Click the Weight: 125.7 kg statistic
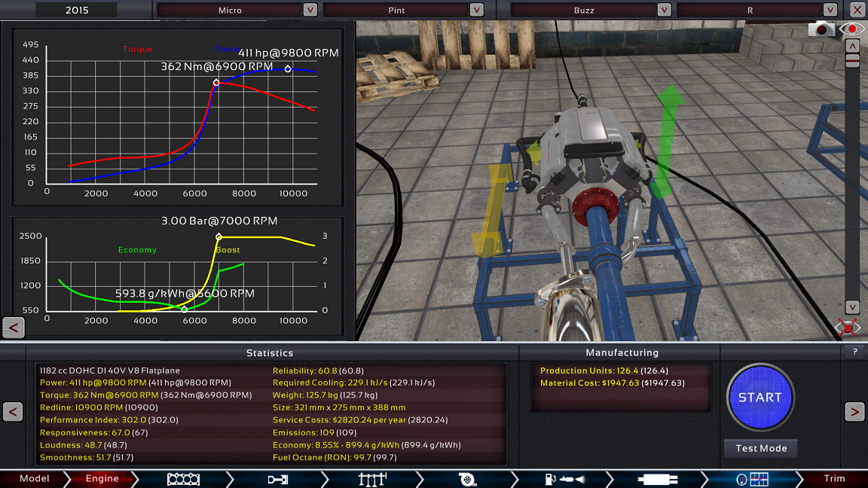 point(325,395)
